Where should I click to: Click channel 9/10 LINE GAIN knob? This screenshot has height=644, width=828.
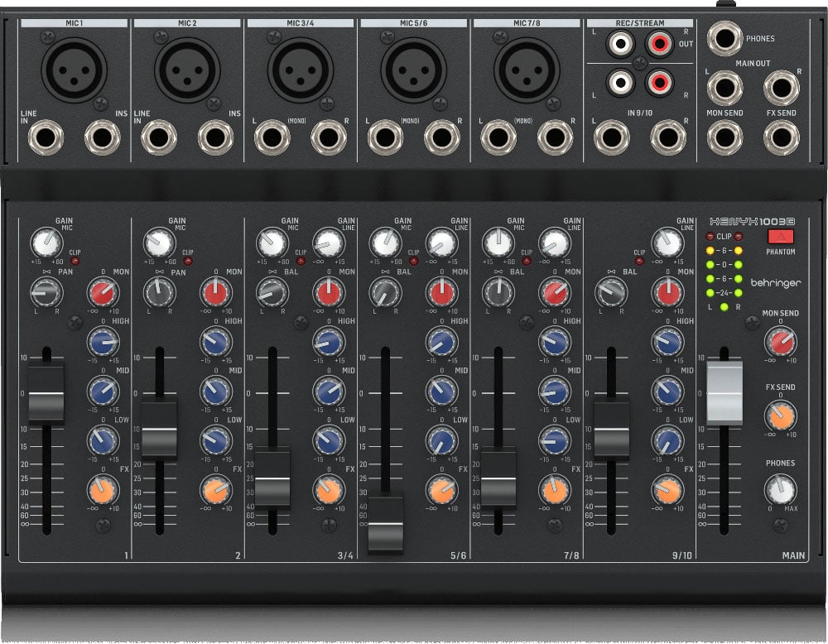[668, 243]
